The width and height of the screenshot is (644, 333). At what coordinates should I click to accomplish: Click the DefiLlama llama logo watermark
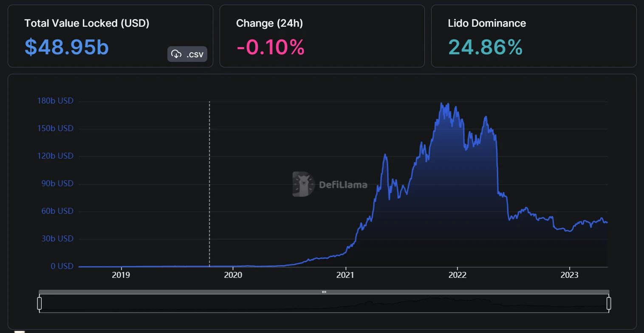pyautogui.click(x=303, y=184)
